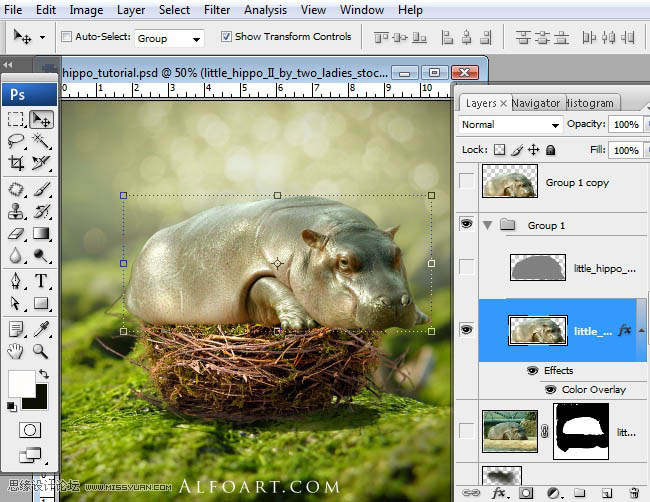
Task: Hide the Group 1 folder visibility
Action: [x=466, y=225]
